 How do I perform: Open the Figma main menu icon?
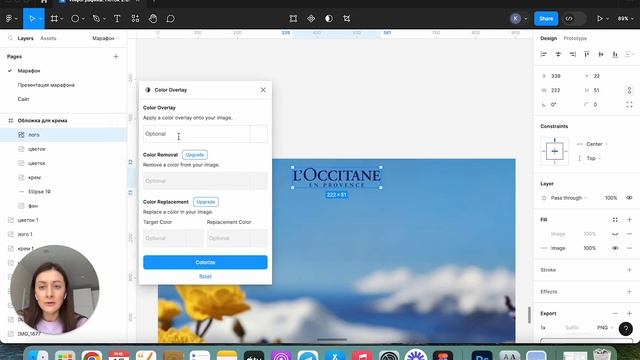coord(9,18)
